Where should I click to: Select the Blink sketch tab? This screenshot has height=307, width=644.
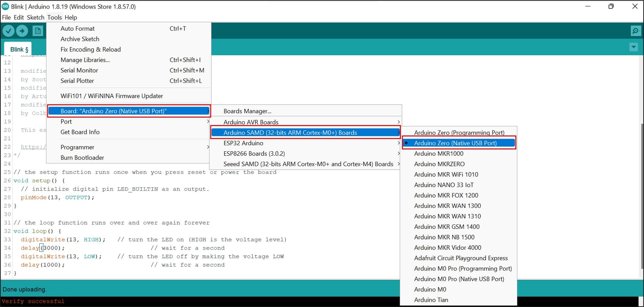point(19,49)
